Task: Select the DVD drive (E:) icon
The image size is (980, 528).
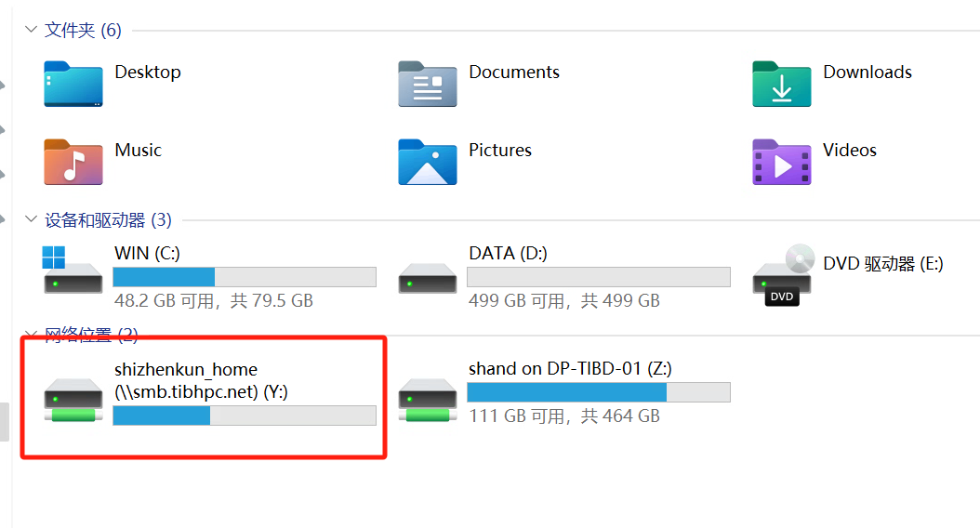Action: click(x=784, y=275)
